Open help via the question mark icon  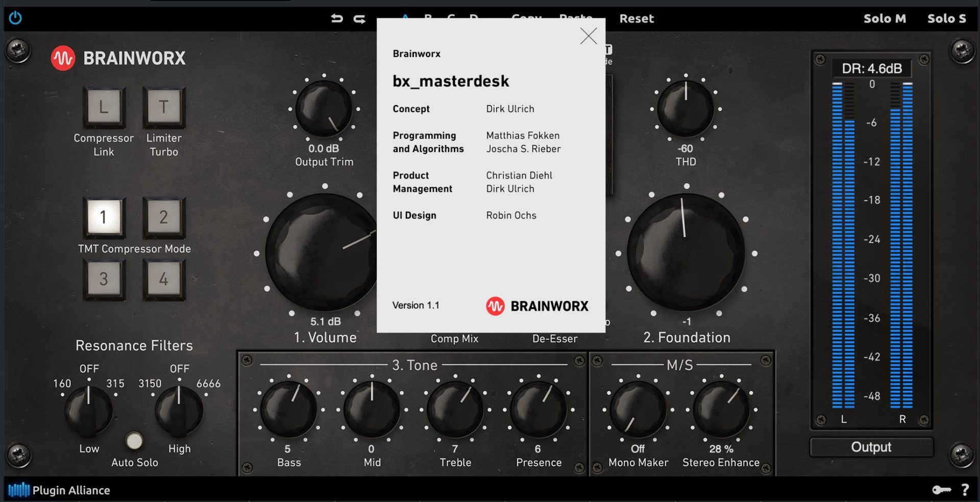(966, 490)
